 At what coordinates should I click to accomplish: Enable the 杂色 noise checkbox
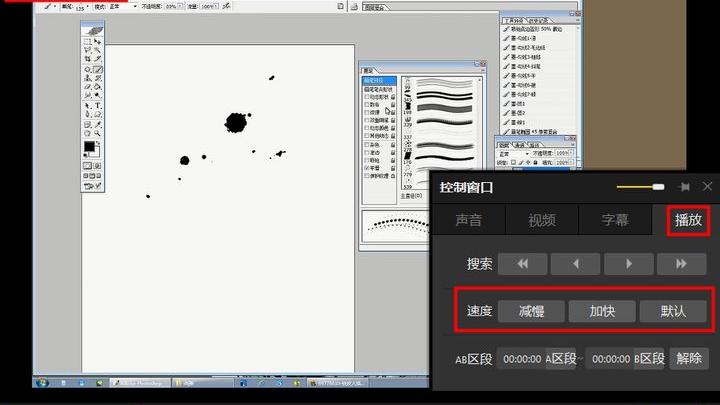(x=367, y=145)
